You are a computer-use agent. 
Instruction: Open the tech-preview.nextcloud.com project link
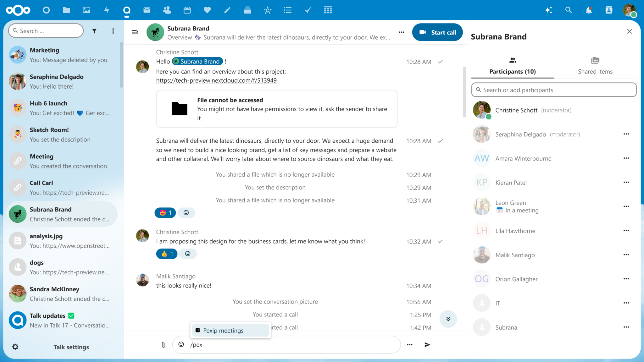(x=216, y=80)
